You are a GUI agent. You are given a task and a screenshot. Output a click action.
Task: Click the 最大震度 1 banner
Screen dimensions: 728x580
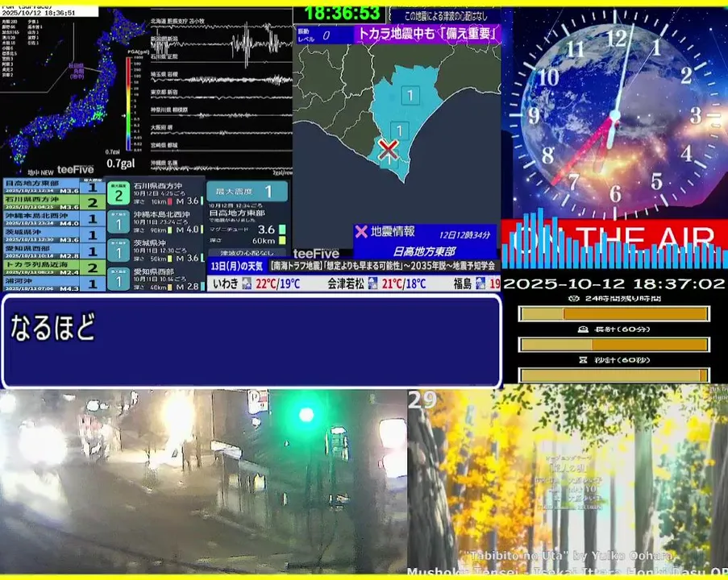[x=247, y=191]
